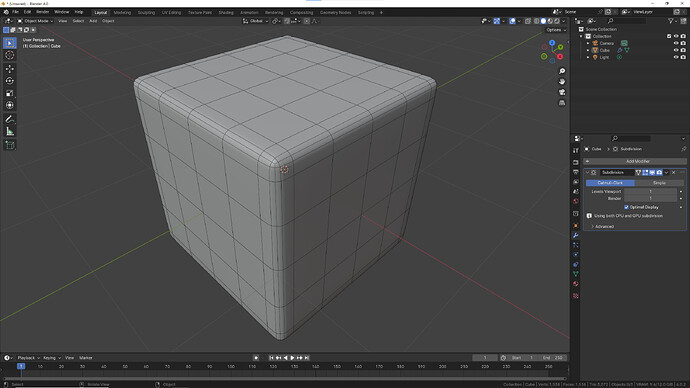Open the Render menu

[42, 12]
